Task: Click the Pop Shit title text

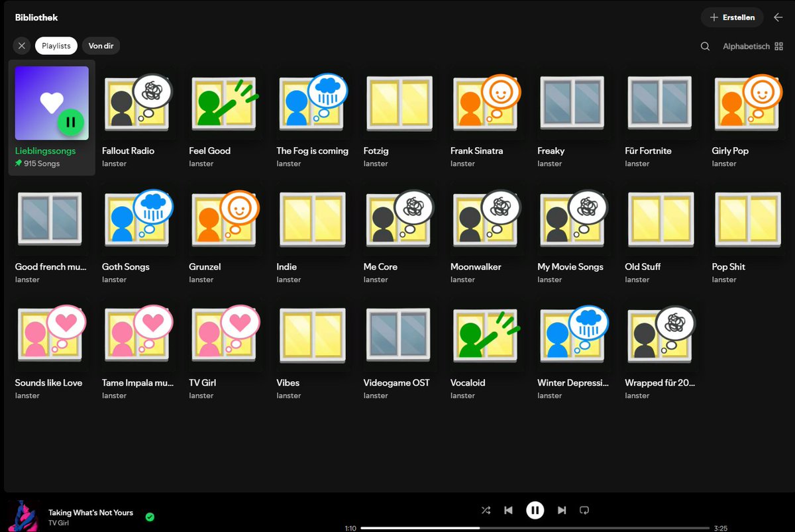Action: pyautogui.click(x=729, y=267)
